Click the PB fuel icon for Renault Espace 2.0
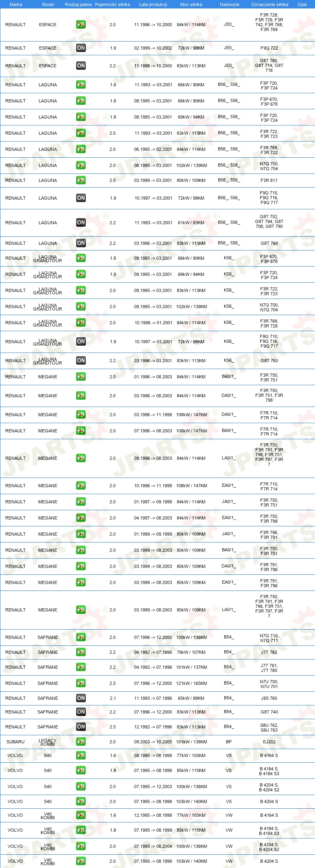This screenshot has width=315, height=868. pyautogui.click(x=81, y=25)
